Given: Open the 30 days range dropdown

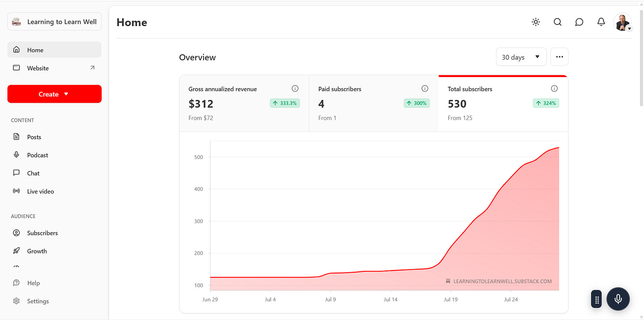Looking at the screenshot, I should 521,57.
